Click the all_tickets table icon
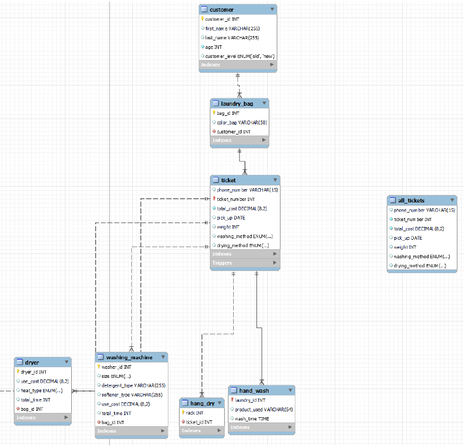476x448 pixels. coord(393,200)
